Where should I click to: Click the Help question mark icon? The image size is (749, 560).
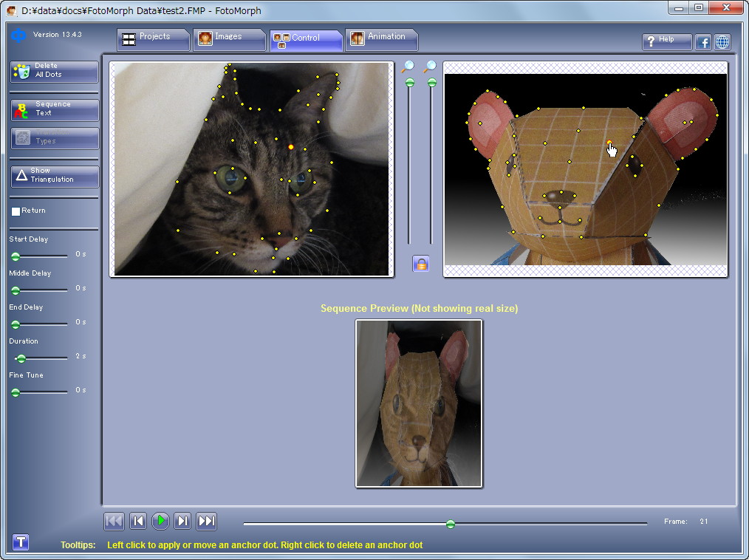651,42
